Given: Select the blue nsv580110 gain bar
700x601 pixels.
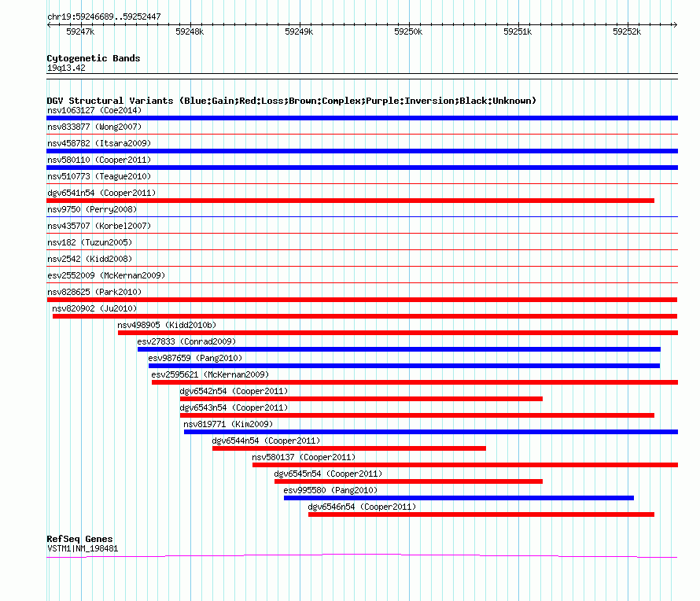Looking at the screenshot, I should click(362, 168).
